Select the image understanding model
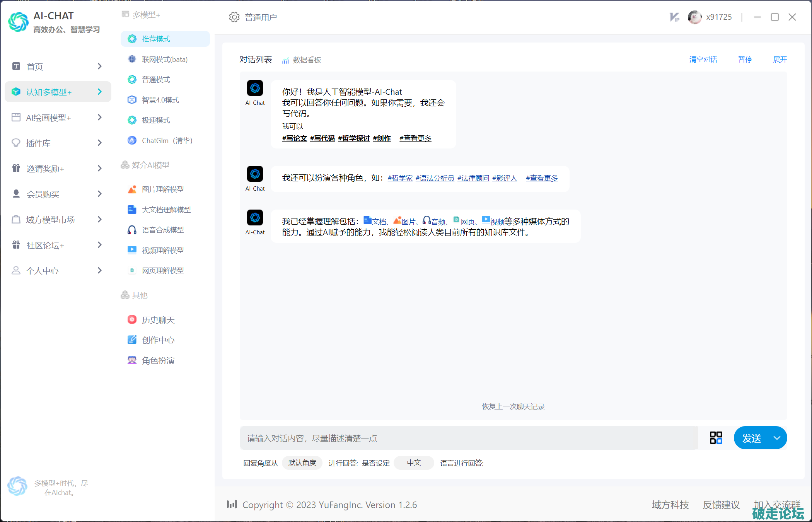Viewport: 812px width, 522px height. 162,189
